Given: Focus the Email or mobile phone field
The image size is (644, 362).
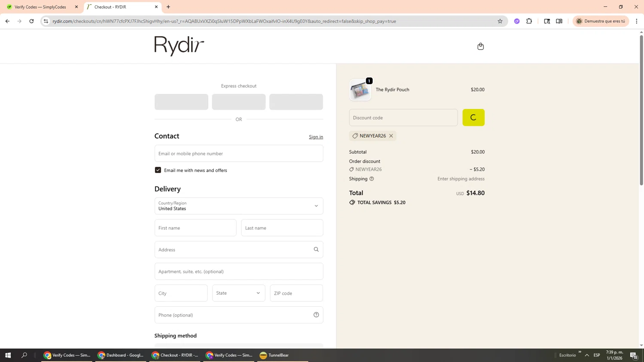Looking at the screenshot, I should [239, 154].
